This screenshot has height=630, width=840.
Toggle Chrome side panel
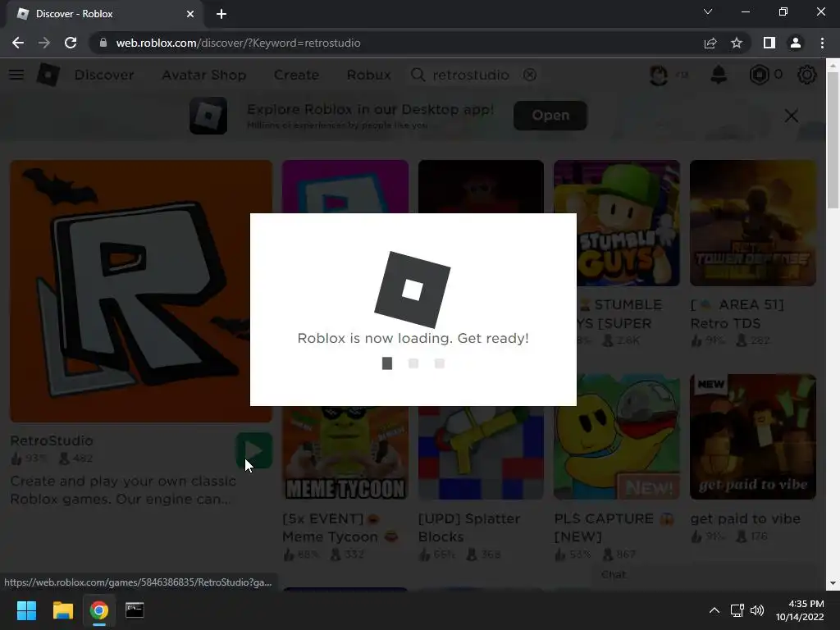point(769,43)
